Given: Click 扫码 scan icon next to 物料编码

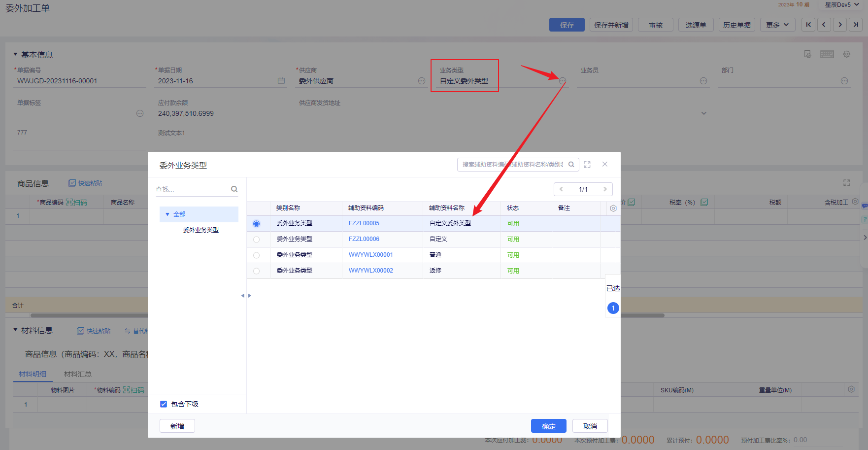Looking at the screenshot, I should tap(134, 390).
